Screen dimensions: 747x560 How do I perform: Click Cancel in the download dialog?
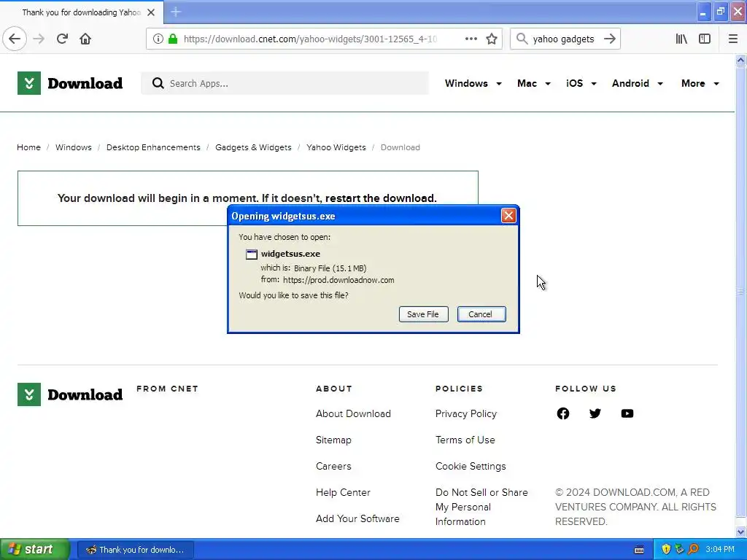click(481, 314)
